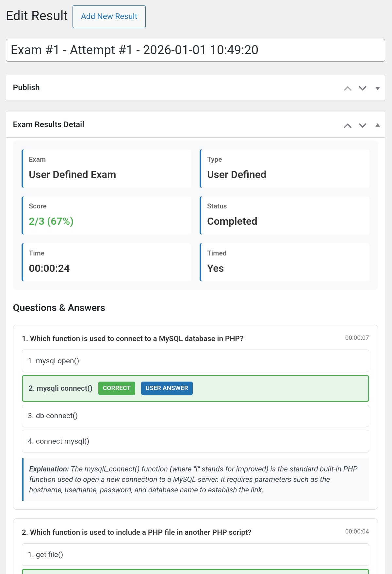The width and height of the screenshot is (392, 574).
Task: Move Publish panel down arrow
Action: coord(363,88)
